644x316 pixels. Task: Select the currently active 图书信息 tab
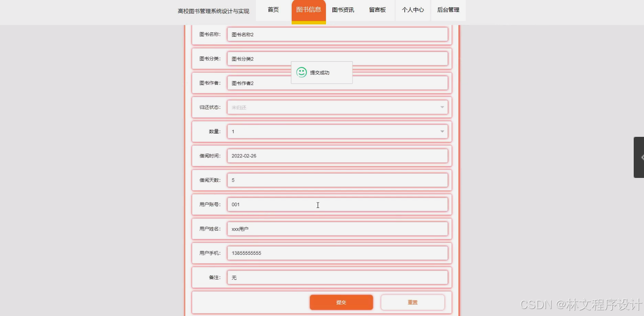point(308,10)
